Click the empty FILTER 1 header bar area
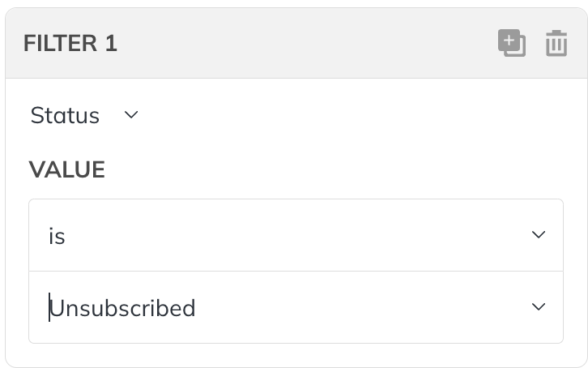This screenshot has height=368, width=588. click(x=300, y=43)
